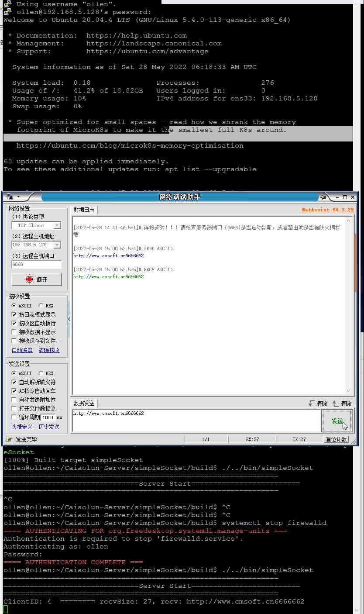Image resolution: width=364 pixels, height=614 pixels.
Task: Click terminal text 'systemctl stop firewalld'
Action: point(274,523)
